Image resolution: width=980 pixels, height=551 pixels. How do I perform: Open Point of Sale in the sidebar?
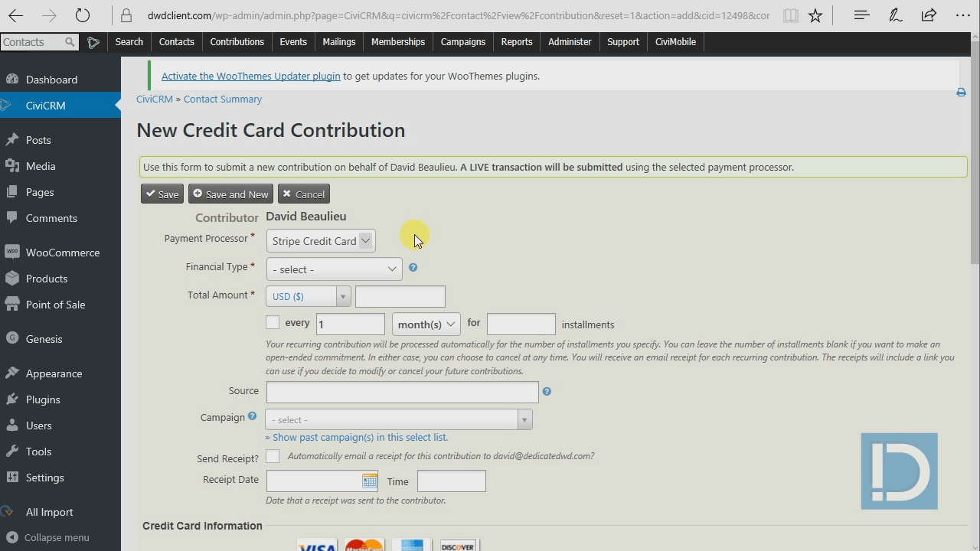[57, 305]
